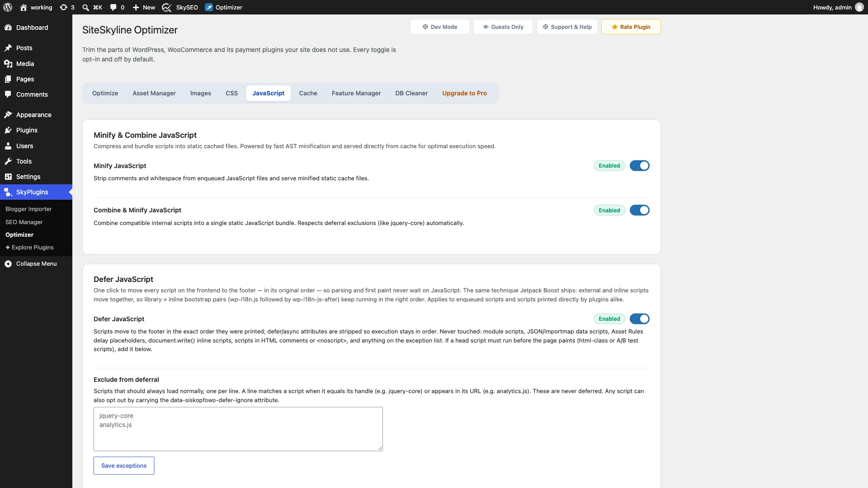Click the Media icon in sidebar
The width and height of the screenshot is (868, 488).
(8, 64)
